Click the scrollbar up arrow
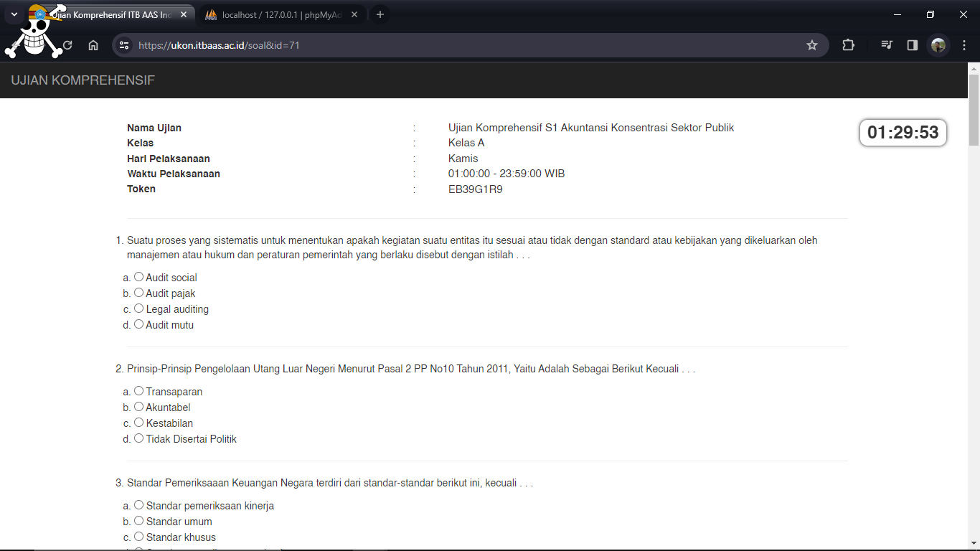 [x=974, y=68]
